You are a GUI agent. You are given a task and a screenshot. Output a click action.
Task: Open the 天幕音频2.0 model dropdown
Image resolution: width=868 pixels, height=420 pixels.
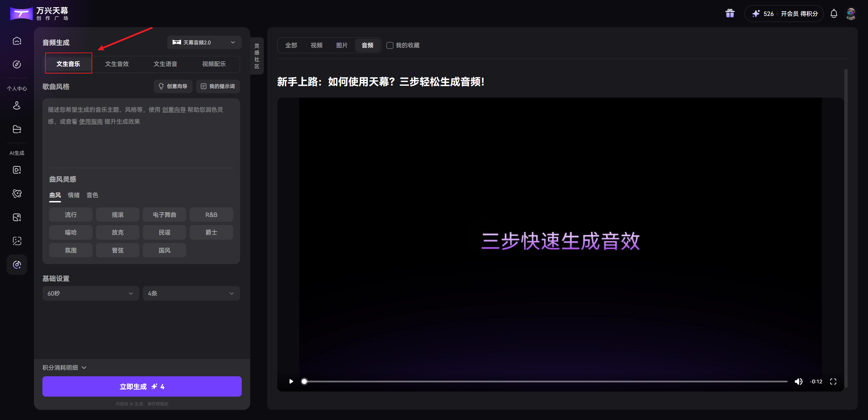tap(204, 42)
